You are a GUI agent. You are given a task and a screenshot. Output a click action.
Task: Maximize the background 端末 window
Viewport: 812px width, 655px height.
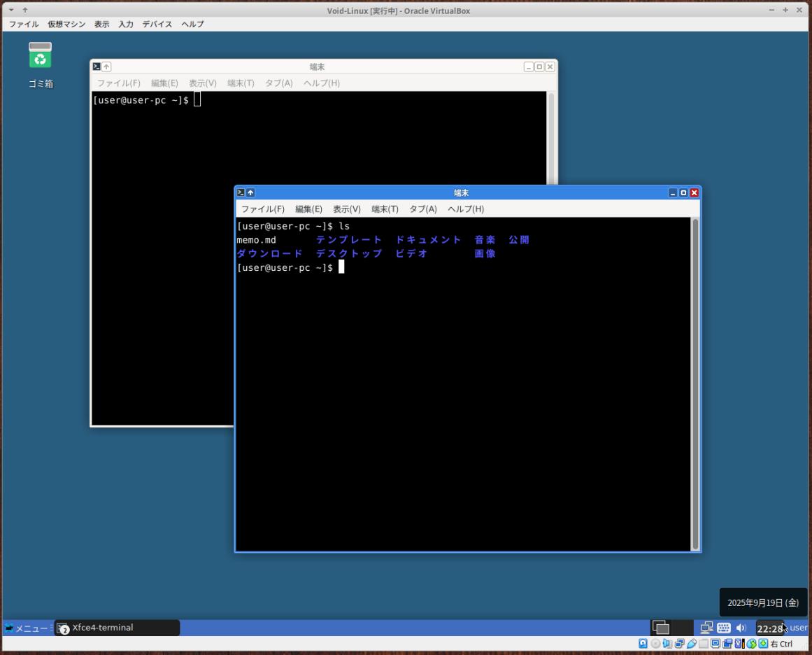tap(539, 66)
